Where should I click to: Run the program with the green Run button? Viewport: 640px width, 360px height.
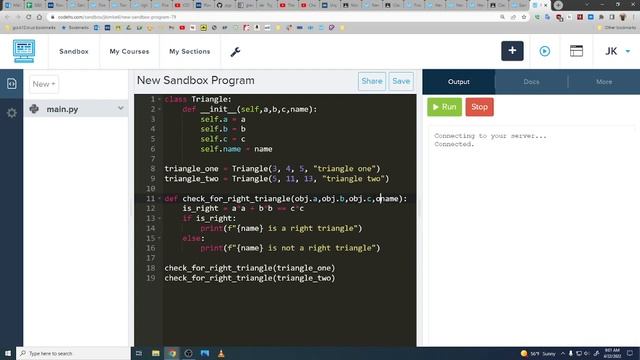[x=444, y=107]
